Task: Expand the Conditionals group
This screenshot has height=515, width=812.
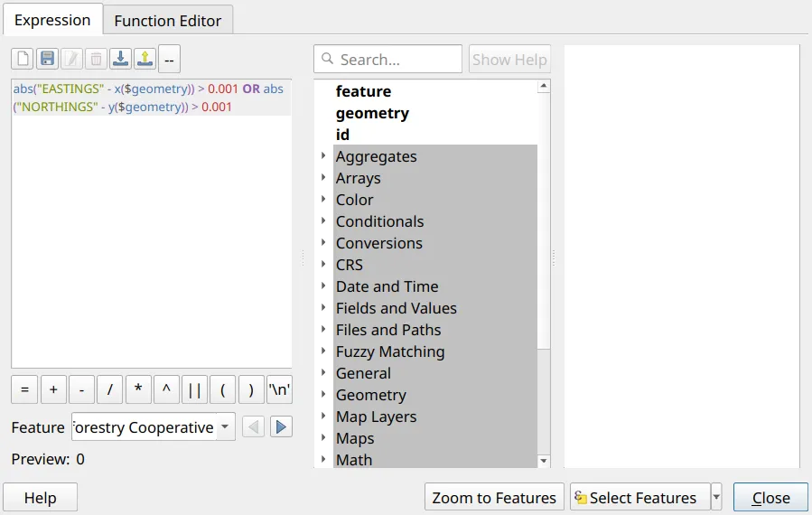Action: tap(323, 220)
